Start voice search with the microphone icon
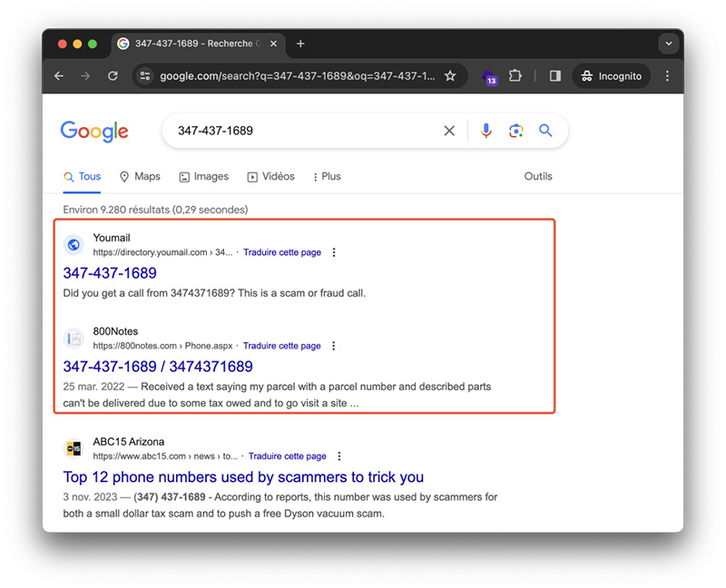Screen dimensions: 726x588 click(486, 131)
